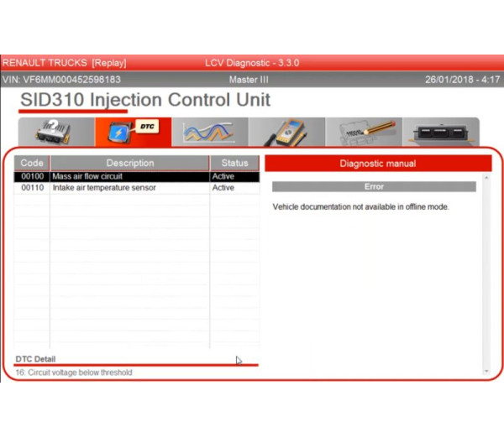The image size is (504, 438).
Task: Open the black connector tab icon
Action: [440, 133]
